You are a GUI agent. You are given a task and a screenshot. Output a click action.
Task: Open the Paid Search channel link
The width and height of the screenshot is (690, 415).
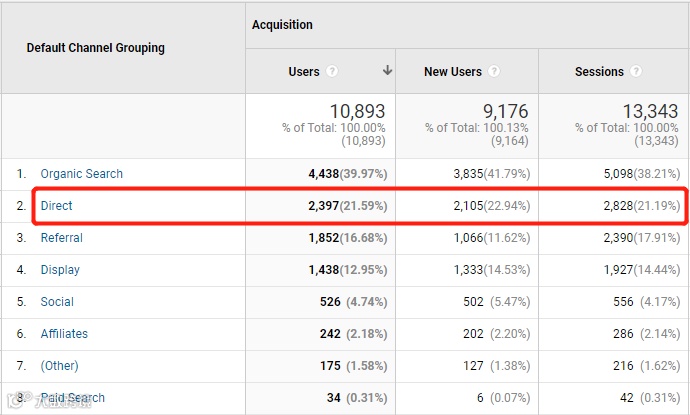click(x=73, y=398)
